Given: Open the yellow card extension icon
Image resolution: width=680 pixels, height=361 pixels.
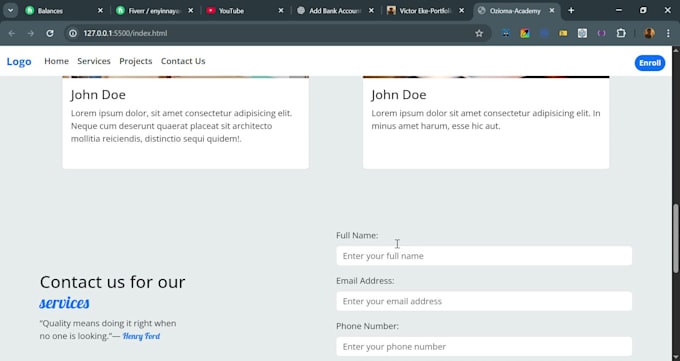Looking at the screenshot, I should pos(563,33).
